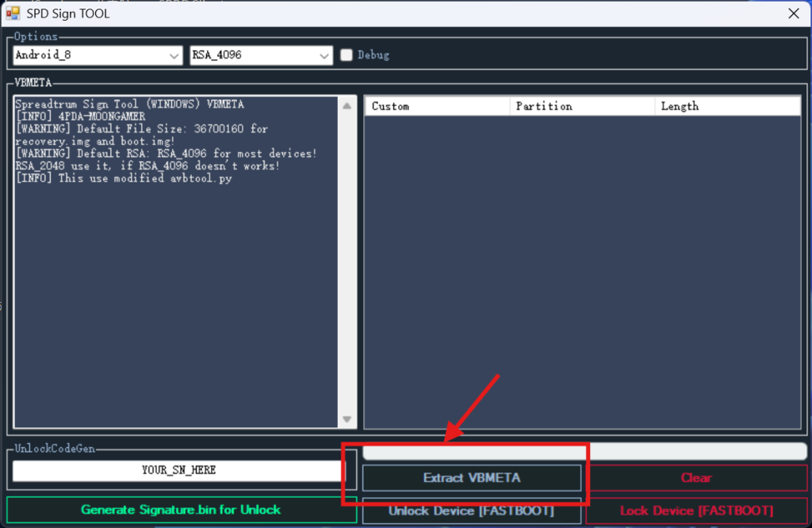The height and width of the screenshot is (528, 812).
Task: Click Unlock Device [FASTBOOT] button
Action: tap(471, 511)
